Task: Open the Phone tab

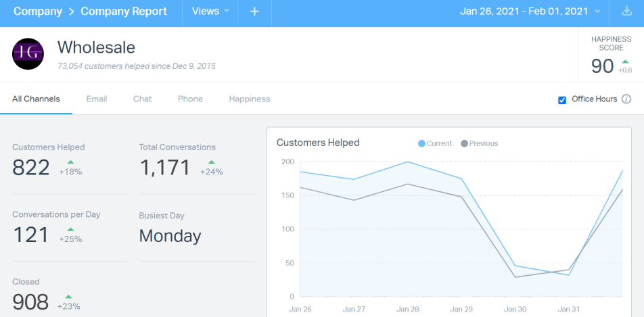Action: point(190,99)
